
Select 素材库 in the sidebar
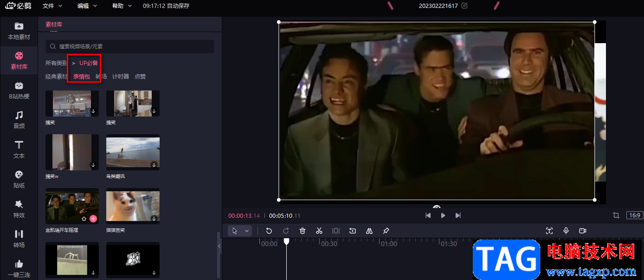click(x=19, y=61)
